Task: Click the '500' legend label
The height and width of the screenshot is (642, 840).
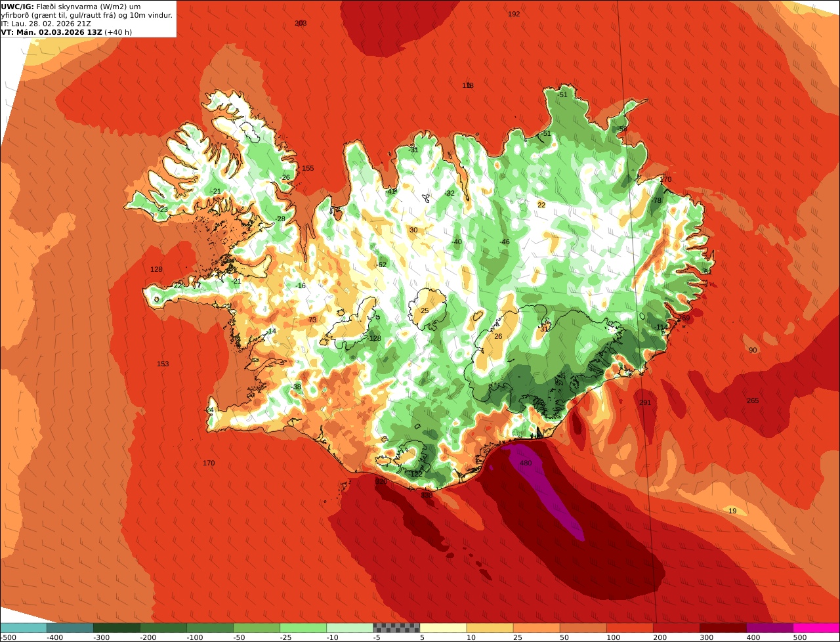Action: (x=801, y=637)
